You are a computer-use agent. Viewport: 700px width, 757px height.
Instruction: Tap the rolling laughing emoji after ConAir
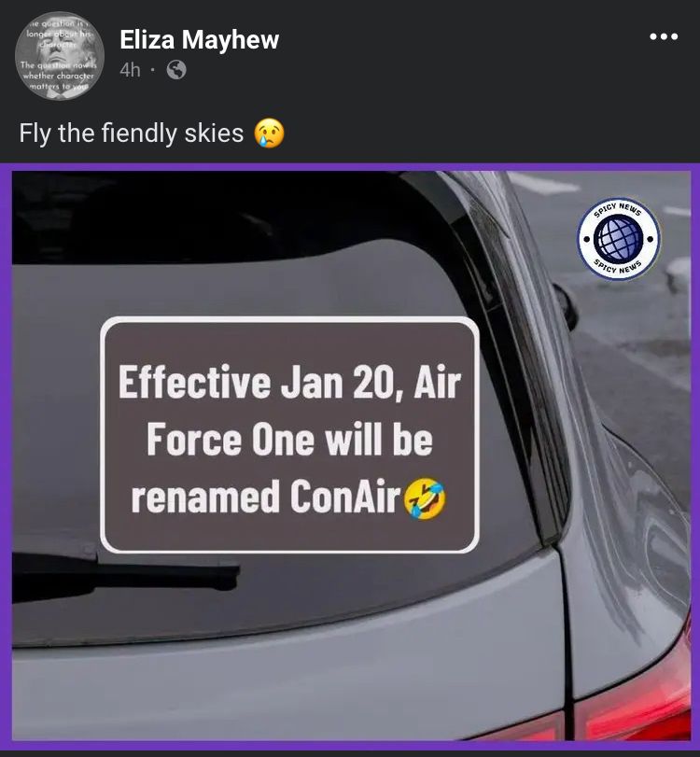[425, 498]
